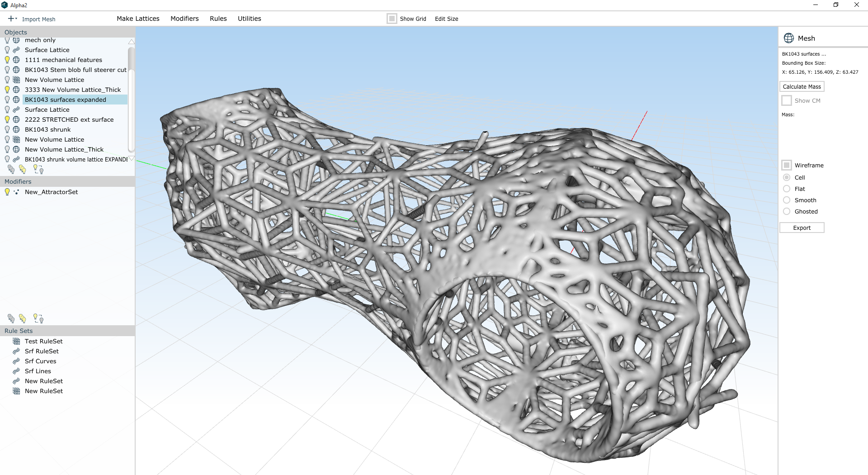The height and width of the screenshot is (475, 868).
Task: Choose the Smooth shading option
Action: tap(787, 200)
